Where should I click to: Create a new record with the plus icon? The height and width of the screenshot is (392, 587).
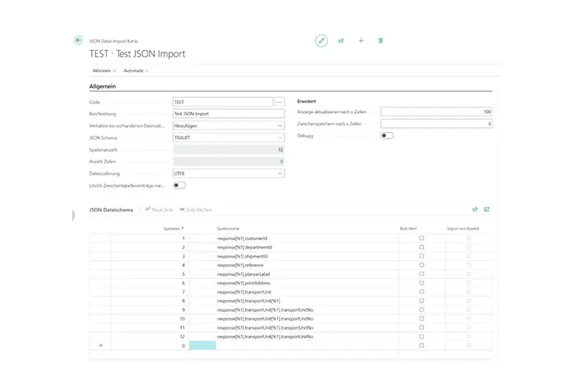point(361,40)
